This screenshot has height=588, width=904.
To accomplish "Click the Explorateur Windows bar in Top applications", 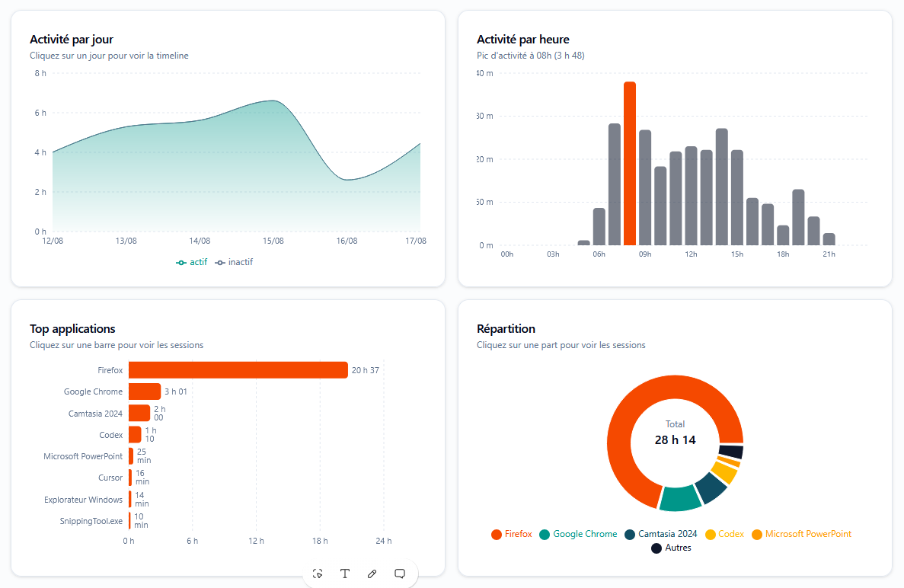I will pos(129,499).
